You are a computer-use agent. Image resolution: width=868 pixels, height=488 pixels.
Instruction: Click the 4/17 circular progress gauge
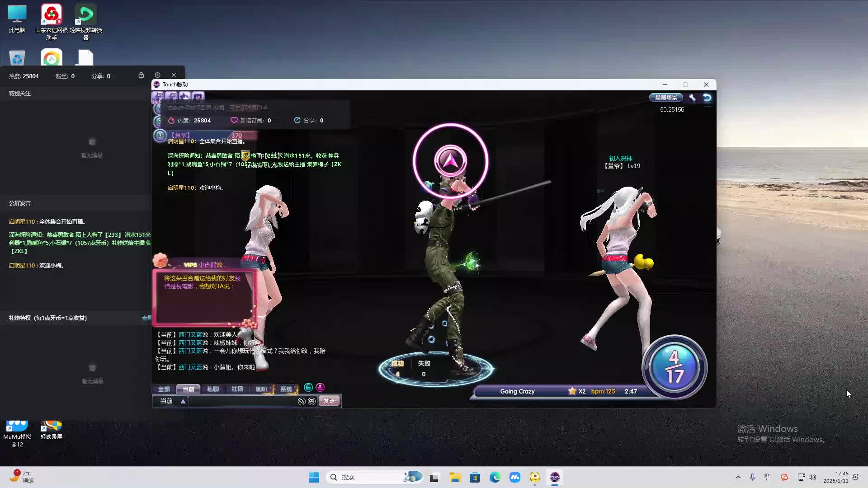click(675, 367)
